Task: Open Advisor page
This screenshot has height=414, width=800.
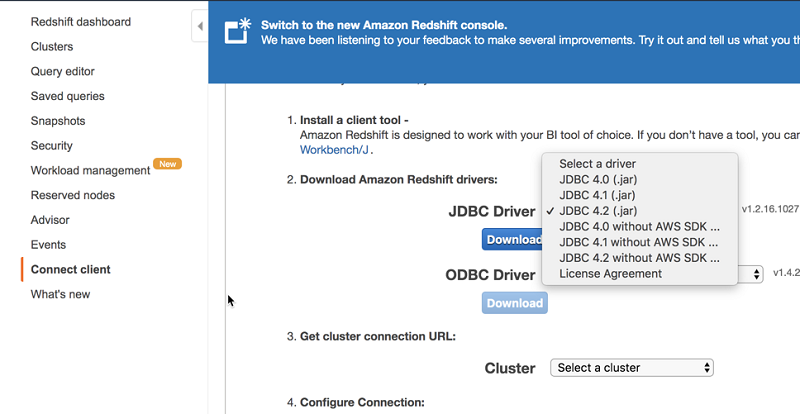Action: pos(50,220)
